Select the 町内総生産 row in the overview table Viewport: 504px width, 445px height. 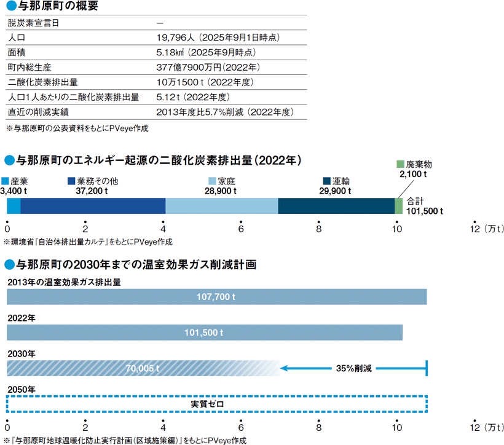pyautogui.click(x=154, y=67)
